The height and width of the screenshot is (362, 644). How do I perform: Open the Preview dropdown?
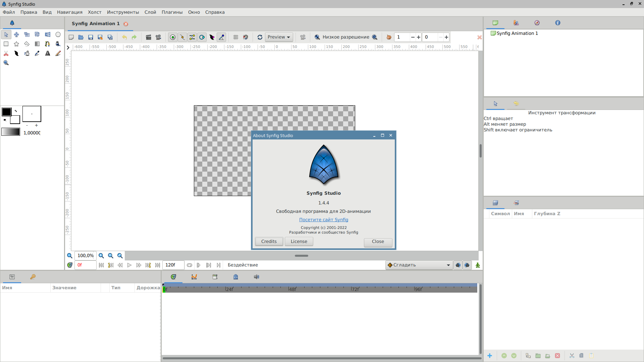(279, 37)
